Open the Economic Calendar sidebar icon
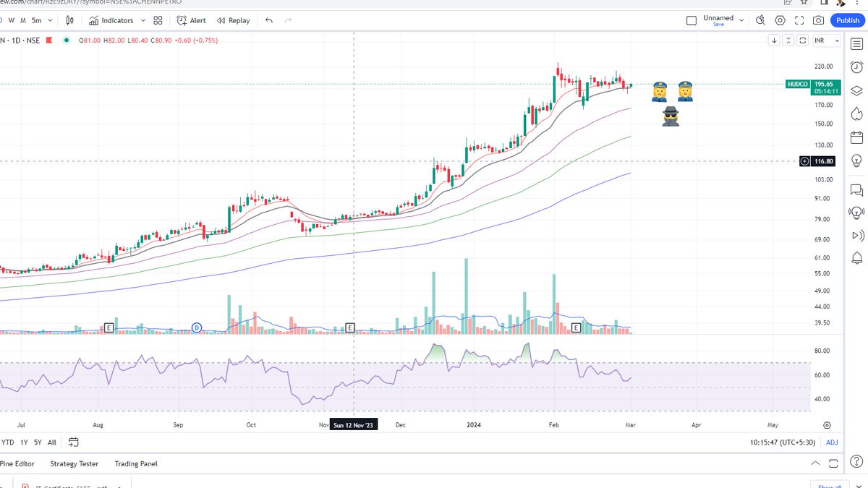 click(856, 137)
